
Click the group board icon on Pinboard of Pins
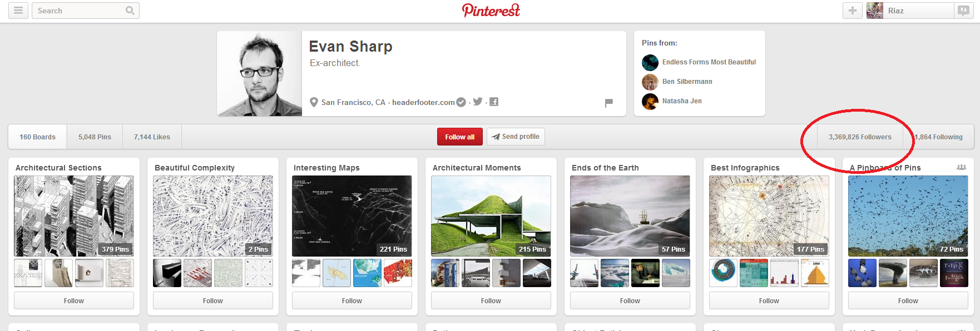click(961, 167)
